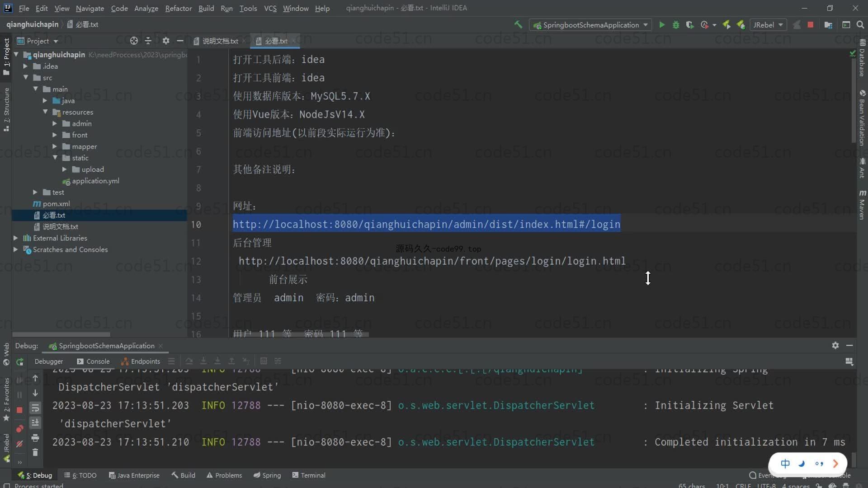
Task: Toggle soft-wrap in the console
Action: tap(35, 408)
